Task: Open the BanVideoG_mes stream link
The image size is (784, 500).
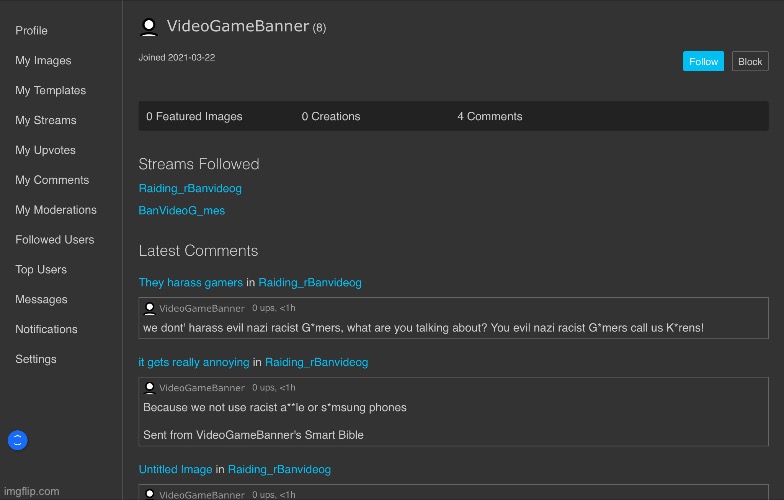Action: [x=181, y=210]
